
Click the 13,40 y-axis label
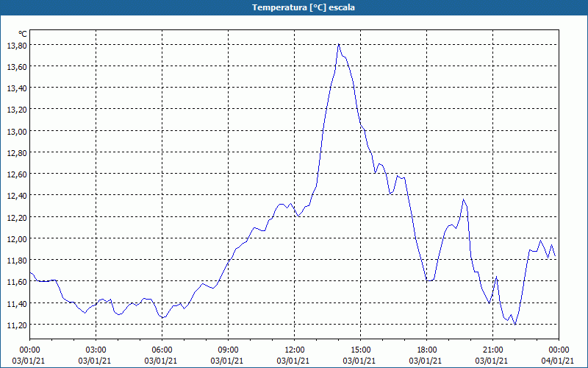click(16, 88)
